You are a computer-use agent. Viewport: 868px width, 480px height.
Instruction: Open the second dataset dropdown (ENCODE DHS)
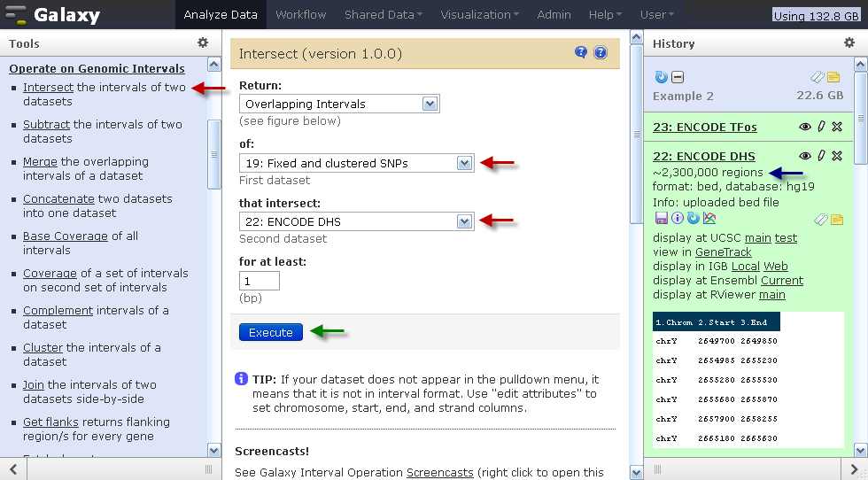pos(356,222)
